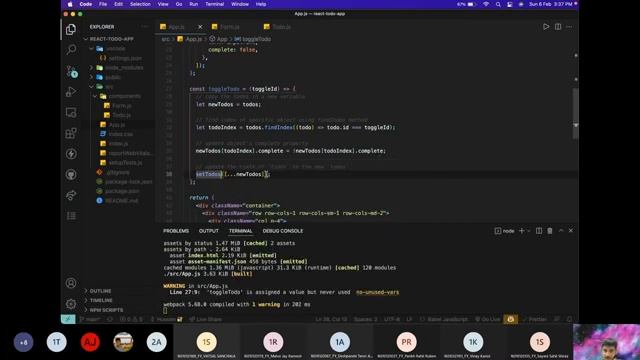Open the Terminal menu in menu bar

[x=215, y=4]
